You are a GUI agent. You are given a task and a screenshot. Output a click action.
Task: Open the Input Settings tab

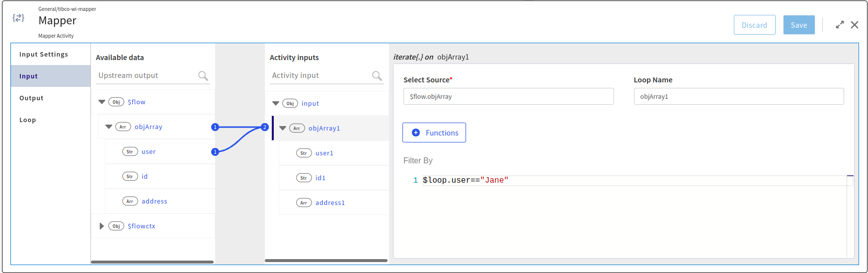click(44, 54)
